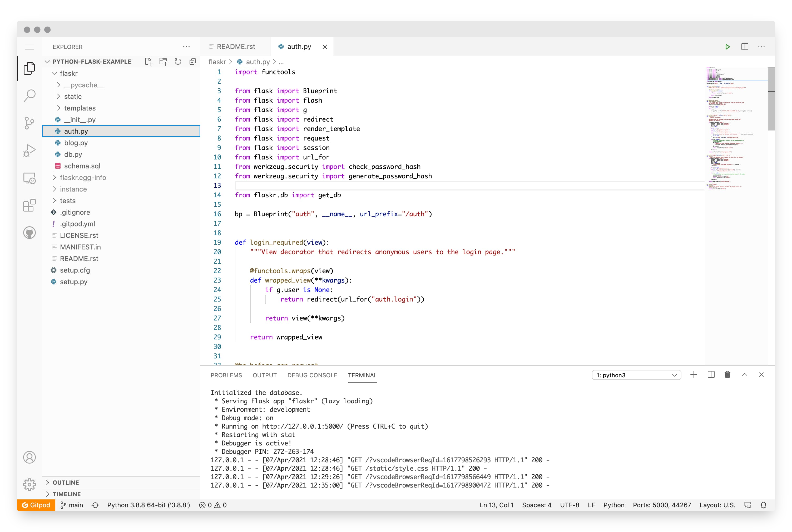Switch to the README.rst editor tab
Image resolution: width=792 pixels, height=532 pixels.
click(x=236, y=47)
